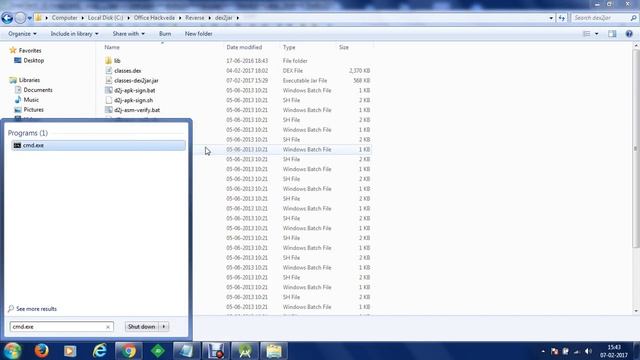Click the network tray icon
This screenshot has height=360, width=640.
pos(577,351)
